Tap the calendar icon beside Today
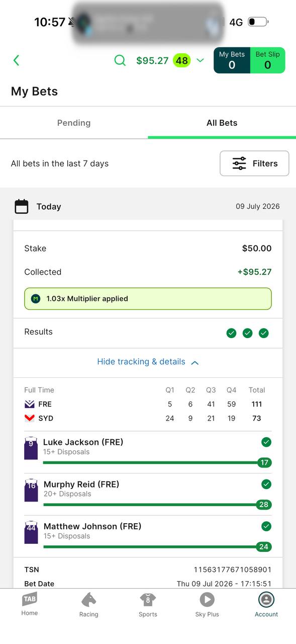Screen dimensions: 296x644 coord(22,207)
